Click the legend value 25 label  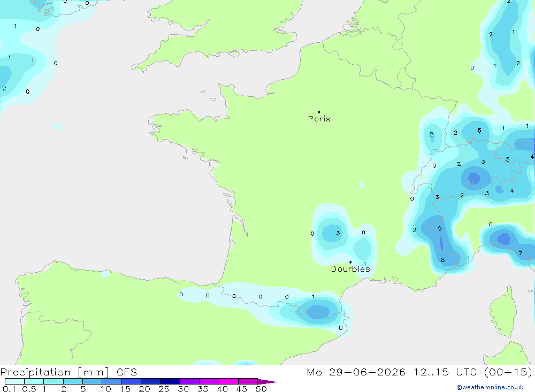164,389
